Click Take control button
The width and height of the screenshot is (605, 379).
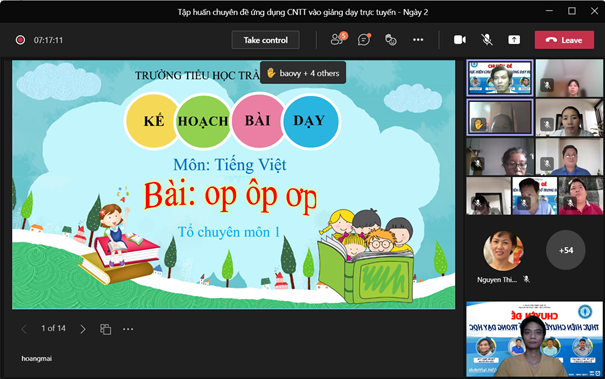pos(265,40)
